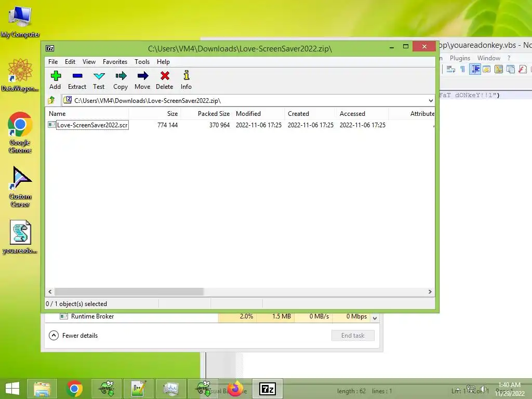Click the red Delete toolbar button

[165, 80]
